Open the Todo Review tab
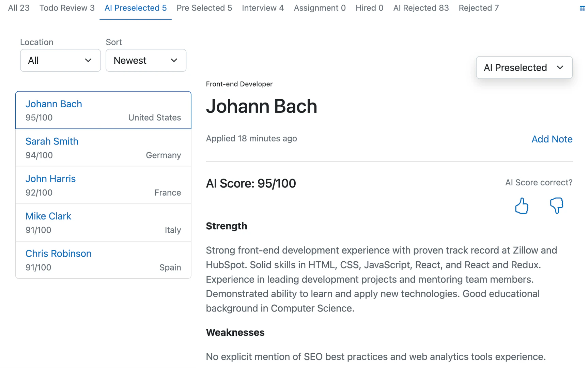The image size is (588, 368). pos(67,8)
